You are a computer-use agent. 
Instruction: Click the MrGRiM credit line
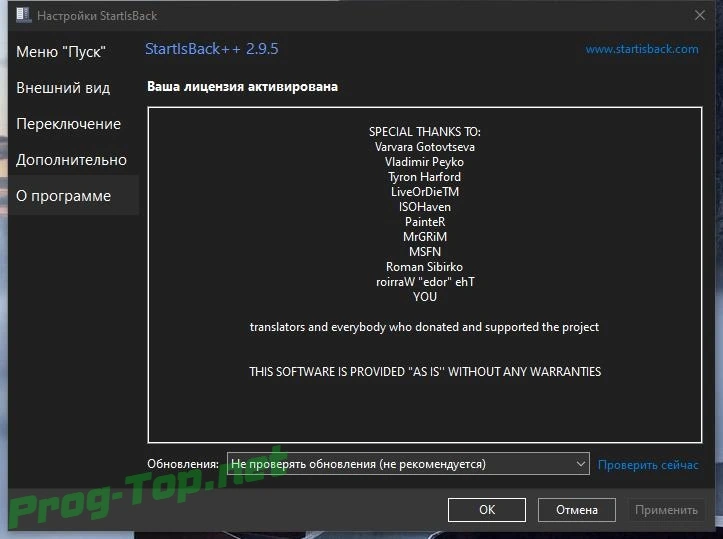(x=425, y=237)
